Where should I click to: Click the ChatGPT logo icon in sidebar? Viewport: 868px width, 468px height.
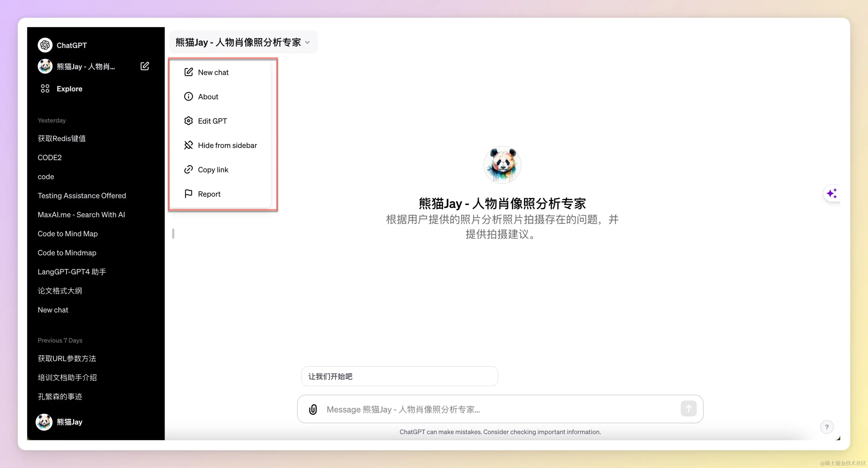click(x=45, y=45)
